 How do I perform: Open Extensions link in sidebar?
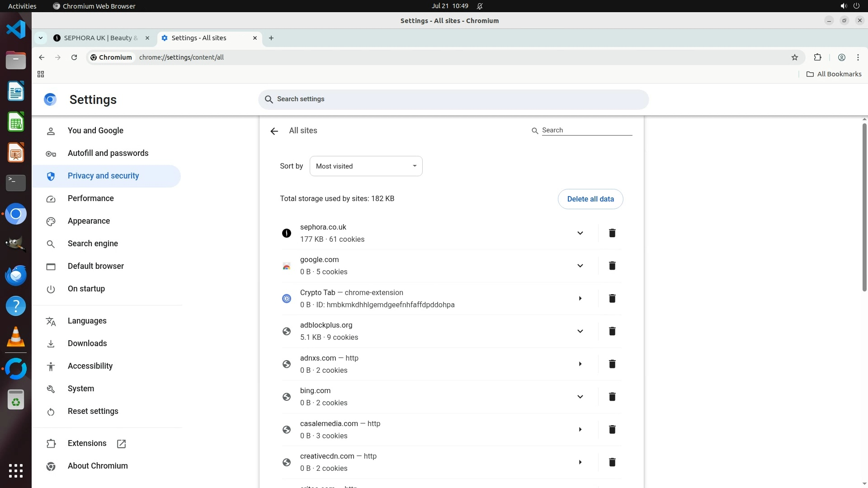tap(87, 443)
